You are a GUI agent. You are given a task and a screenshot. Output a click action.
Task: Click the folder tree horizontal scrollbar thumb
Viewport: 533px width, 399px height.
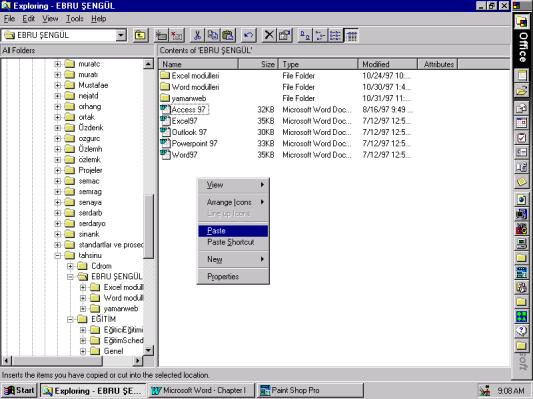[57, 360]
